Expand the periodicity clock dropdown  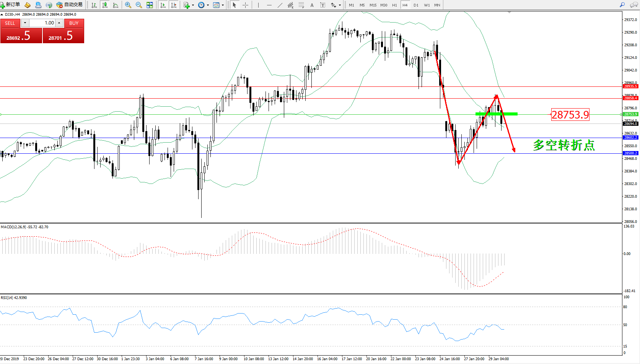pos(208,5)
